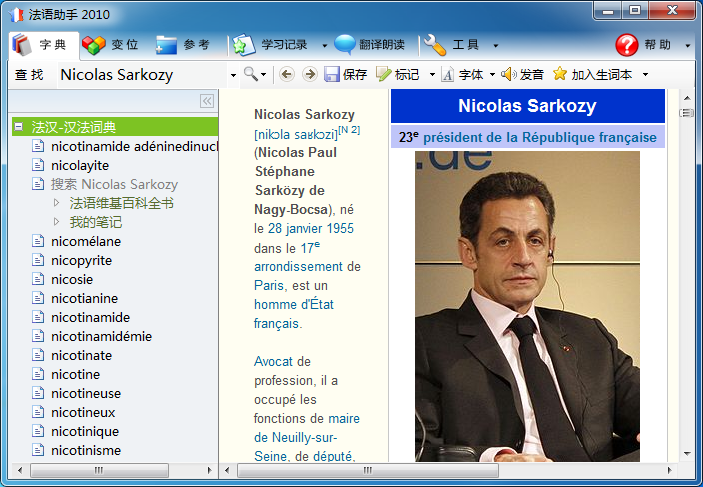Click the 法语助手 app icon in title bar

point(16,15)
